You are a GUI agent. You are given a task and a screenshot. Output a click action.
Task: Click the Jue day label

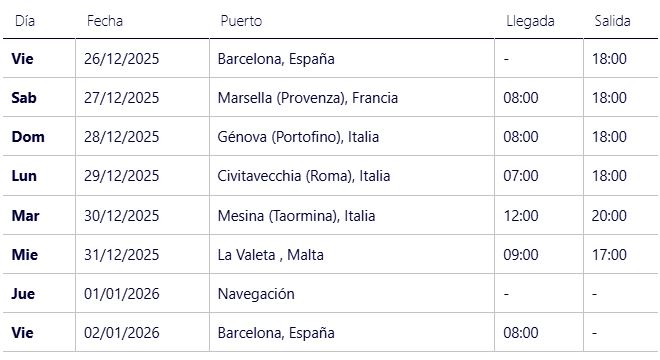[23, 293]
